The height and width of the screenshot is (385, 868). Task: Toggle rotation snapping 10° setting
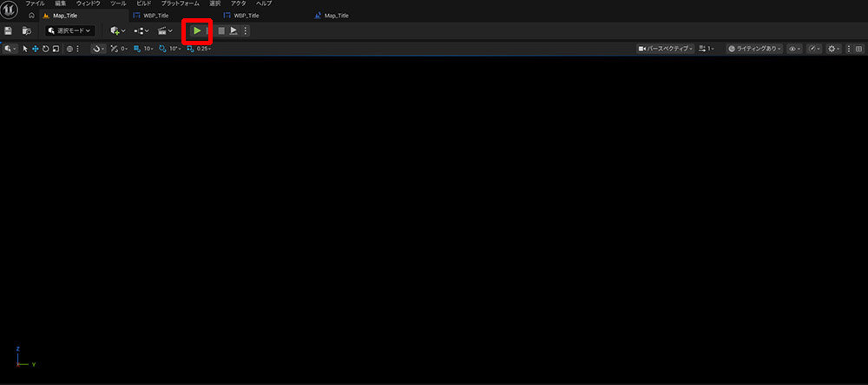point(171,49)
